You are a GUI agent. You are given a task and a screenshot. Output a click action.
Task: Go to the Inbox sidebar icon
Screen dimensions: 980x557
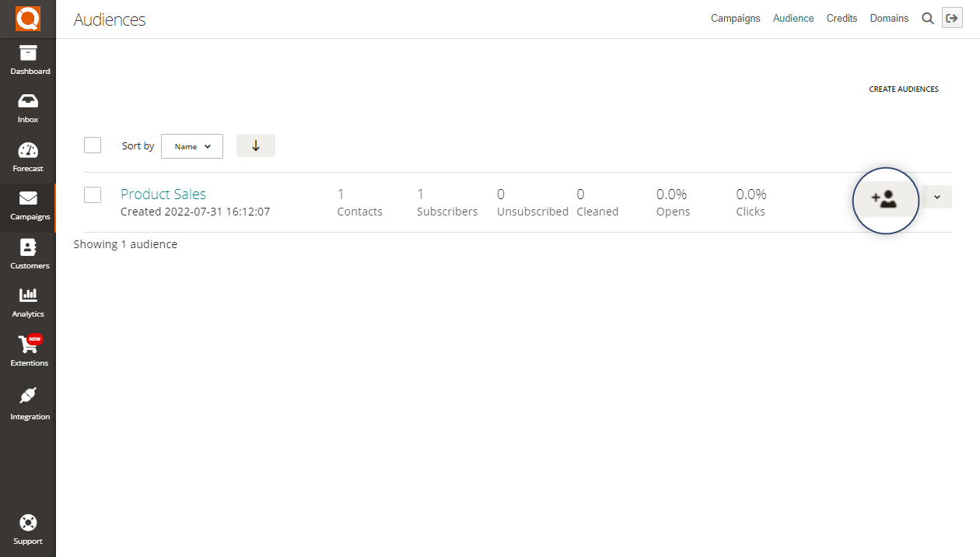tap(28, 103)
